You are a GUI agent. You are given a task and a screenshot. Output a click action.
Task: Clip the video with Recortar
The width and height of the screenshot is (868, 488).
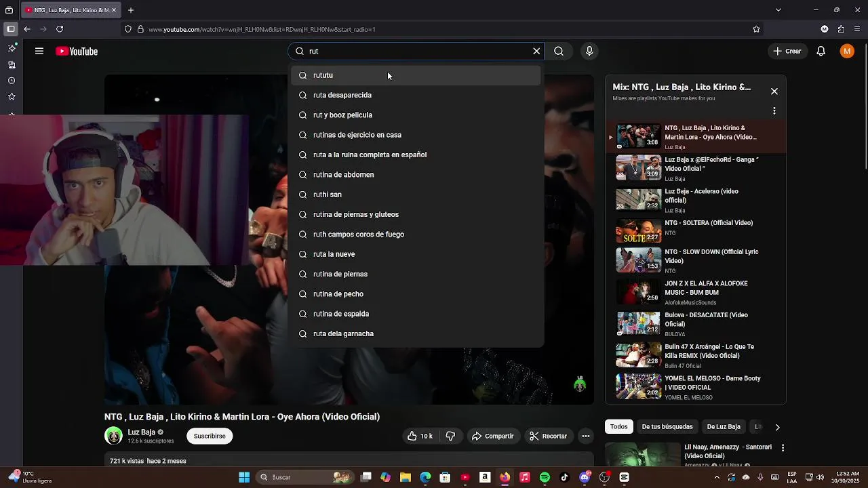click(548, 436)
